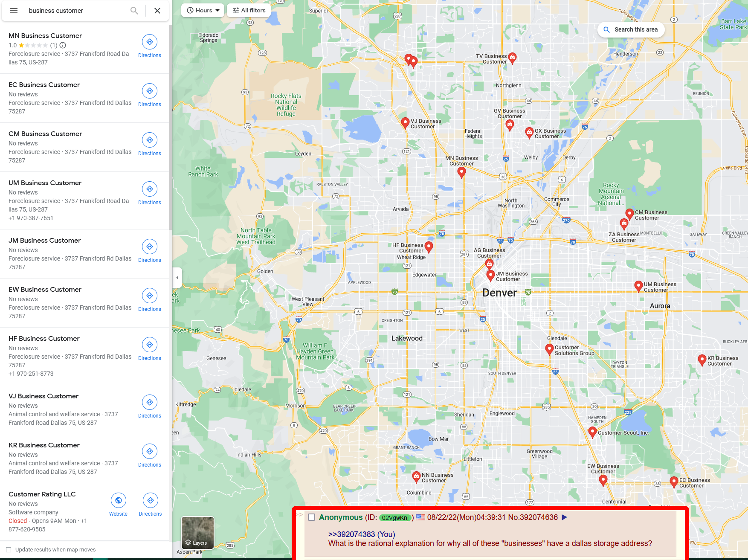Click the results list scrollbar
Screen dimensions: 748x560
(x=171, y=127)
